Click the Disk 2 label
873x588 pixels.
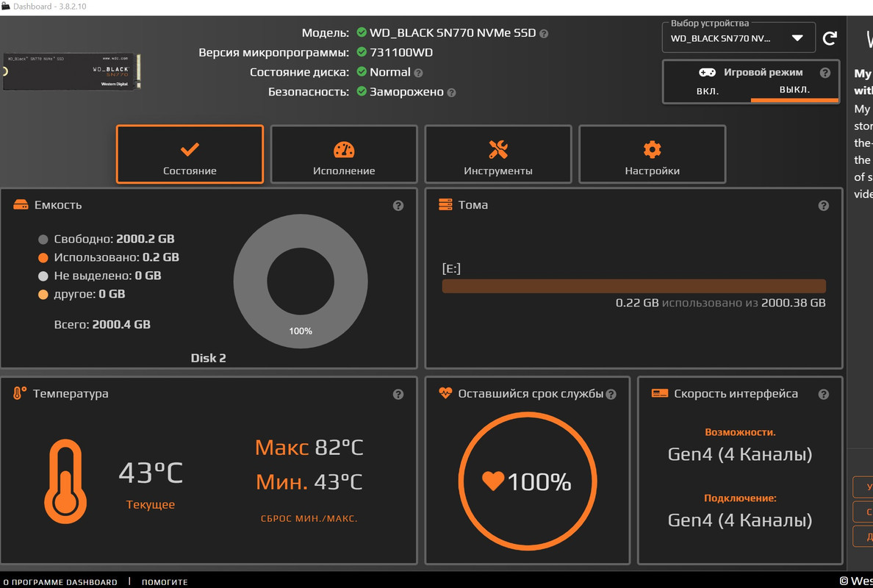[208, 358]
